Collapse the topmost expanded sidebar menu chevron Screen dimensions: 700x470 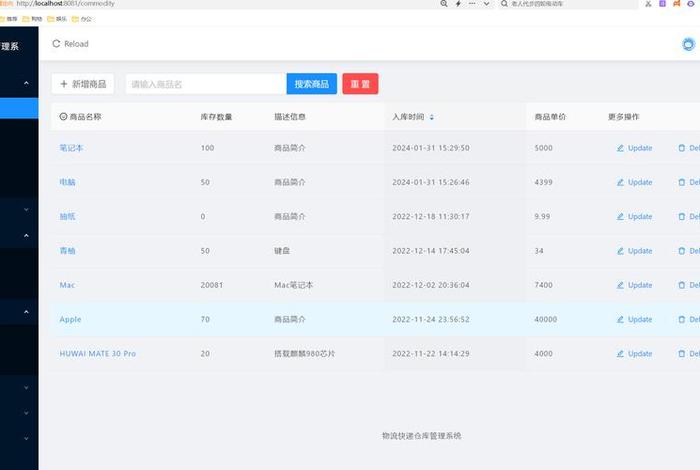(x=26, y=83)
